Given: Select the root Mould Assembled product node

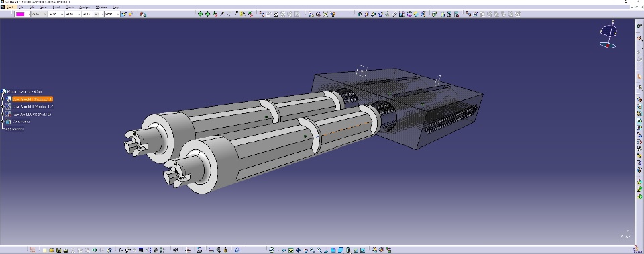Looking at the screenshot, I should (x=24, y=91).
